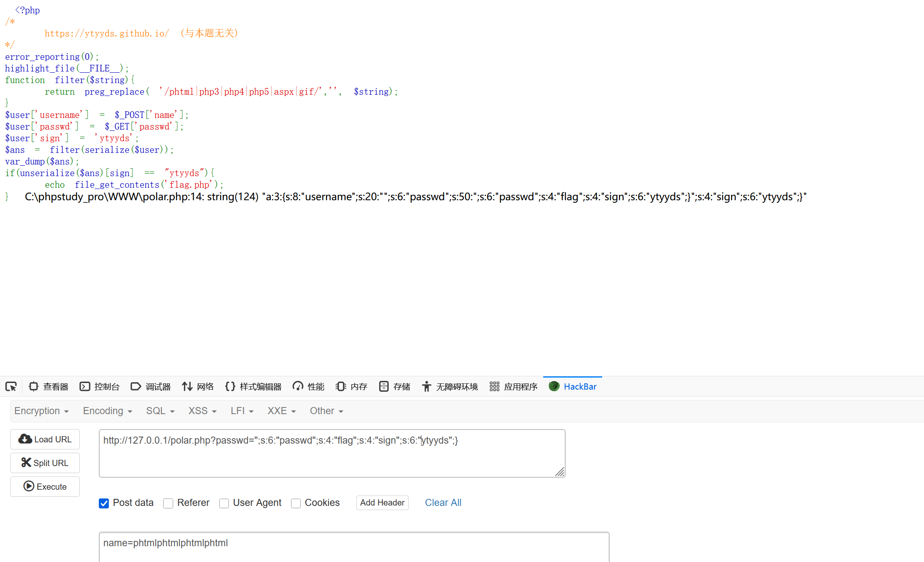Open the Performance (性能) panel
Image resolution: width=924 pixels, height=562 pixels.
309,387
